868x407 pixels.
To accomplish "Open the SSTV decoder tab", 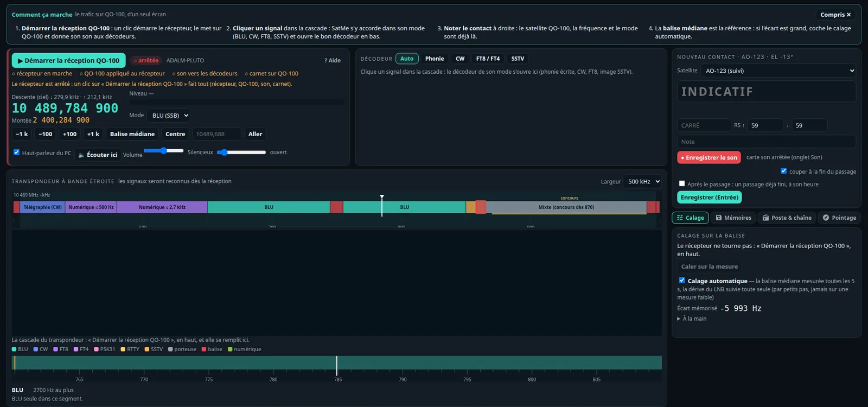I will [x=518, y=59].
